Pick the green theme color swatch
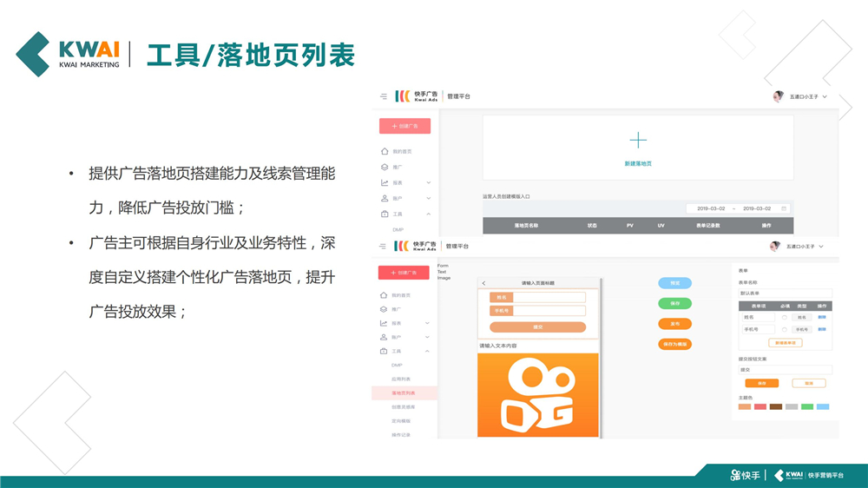The width and height of the screenshot is (868, 488). coord(807,407)
